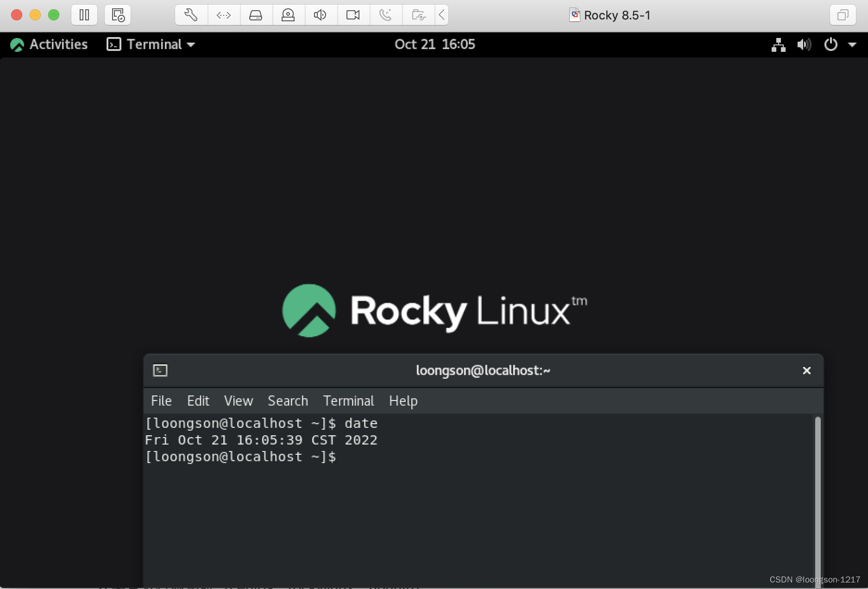Click the macOS green fullscreen button
The image size is (868, 589).
point(54,15)
